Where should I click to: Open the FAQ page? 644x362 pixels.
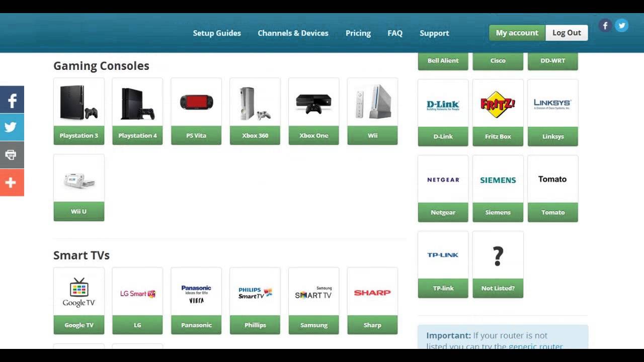[x=395, y=33]
